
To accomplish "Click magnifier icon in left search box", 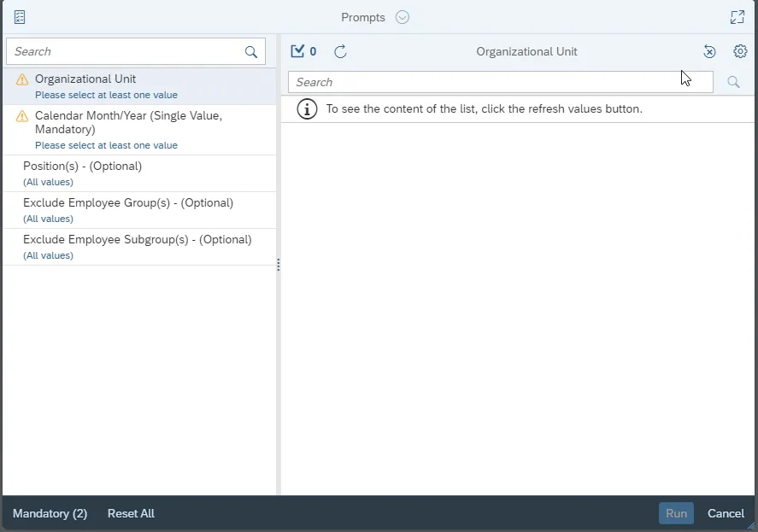I will [x=251, y=52].
